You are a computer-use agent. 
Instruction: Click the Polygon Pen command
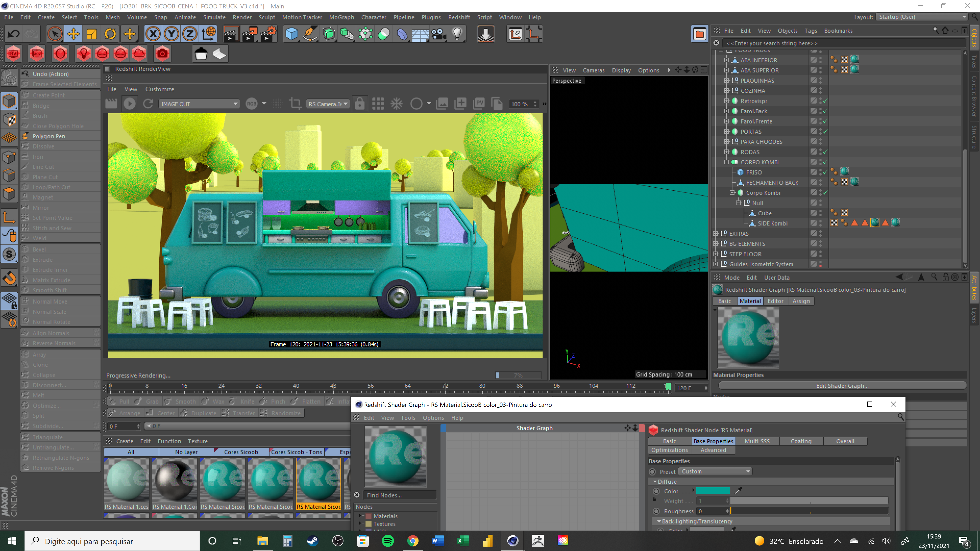[x=49, y=136]
